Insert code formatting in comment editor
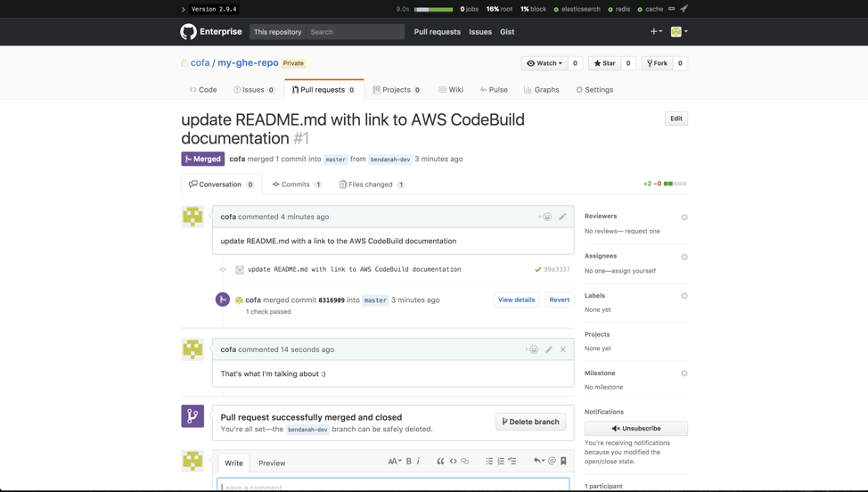This screenshot has height=492, width=868. [x=453, y=461]
